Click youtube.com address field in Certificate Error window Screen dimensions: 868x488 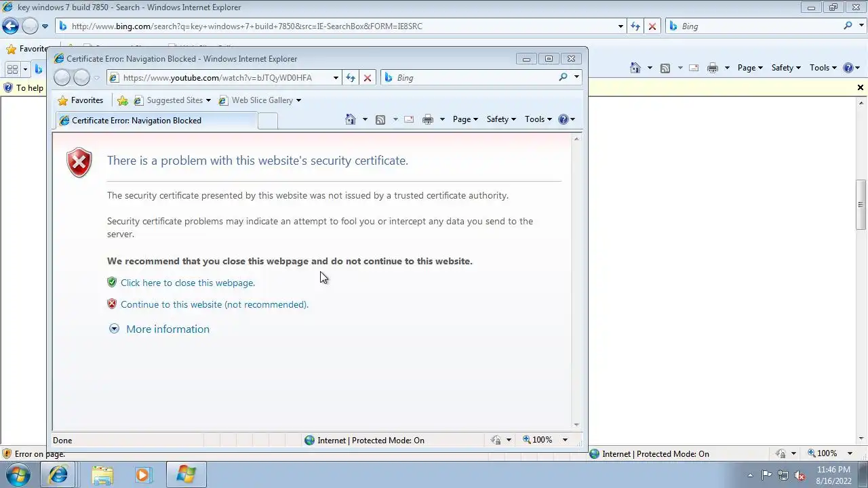pos(219,78)
